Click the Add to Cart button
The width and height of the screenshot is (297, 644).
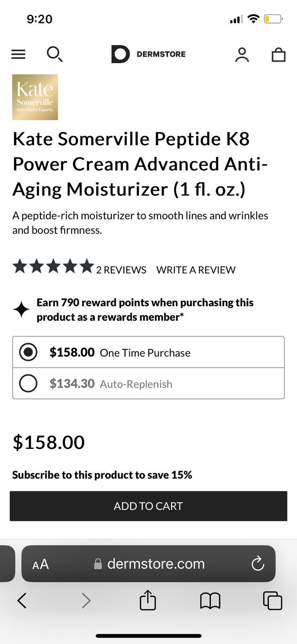148,506
